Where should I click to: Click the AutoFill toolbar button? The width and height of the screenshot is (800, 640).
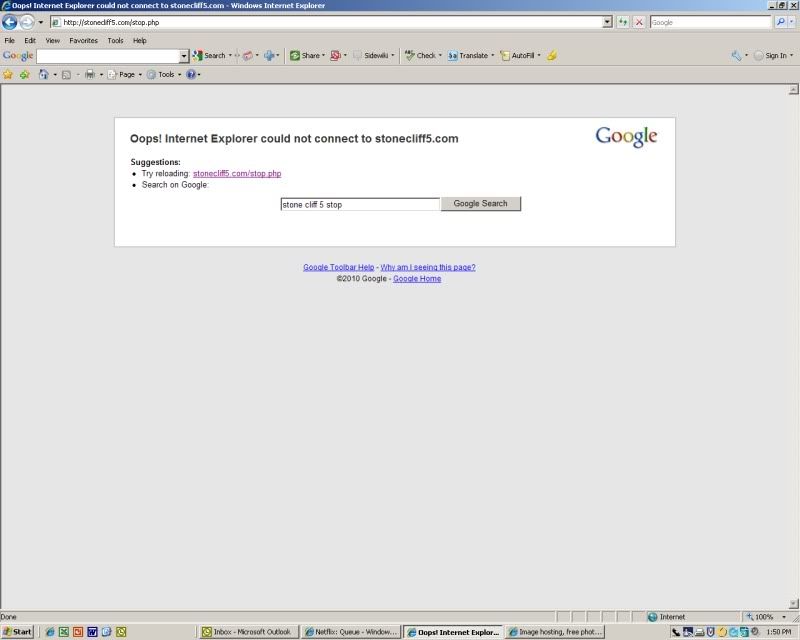(517, 56)
